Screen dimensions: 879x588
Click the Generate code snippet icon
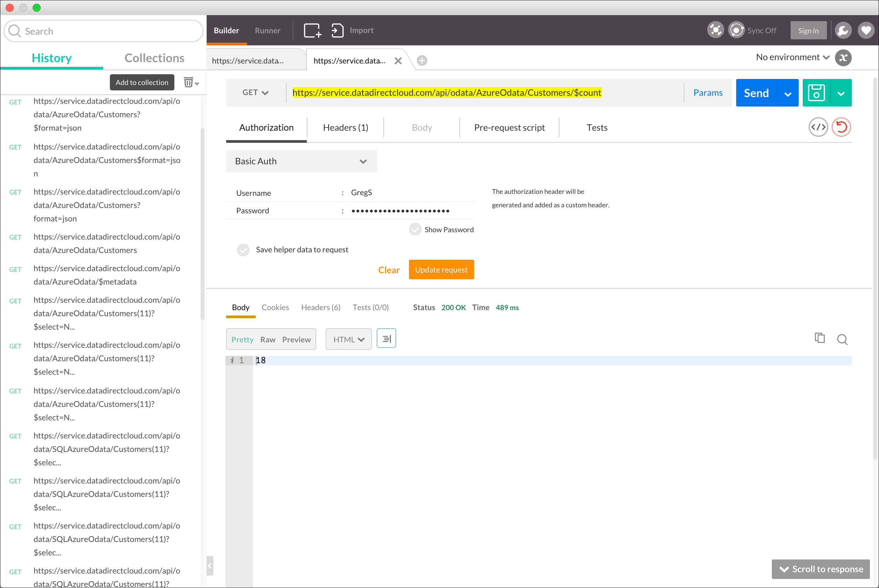(818, 127)
